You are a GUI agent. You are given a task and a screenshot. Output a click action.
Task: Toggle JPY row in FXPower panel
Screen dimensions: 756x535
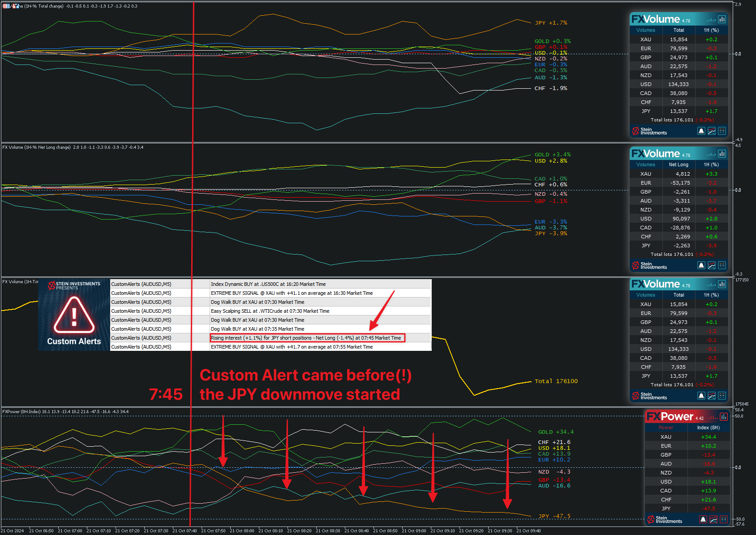click(687, 509)
